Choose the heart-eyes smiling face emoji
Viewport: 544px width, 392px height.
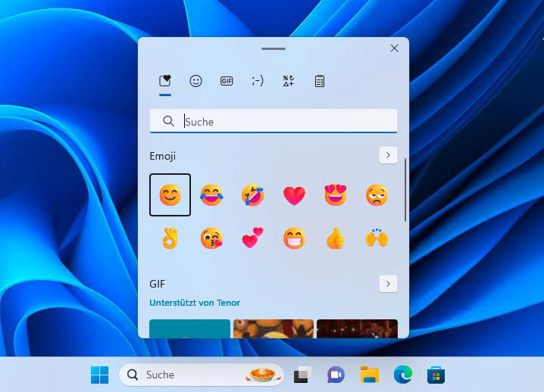(336, 194)
